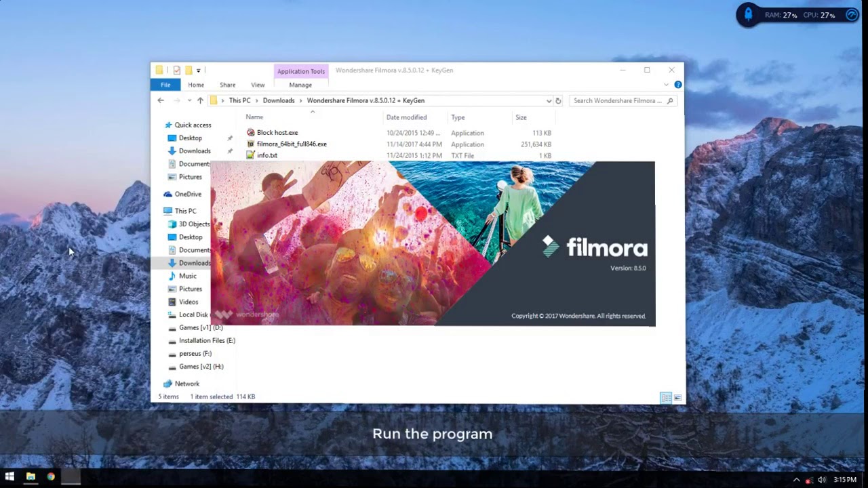868x488 pixels.
Task: Go up one folder level arrow
Action: click(x=200, y=100)
